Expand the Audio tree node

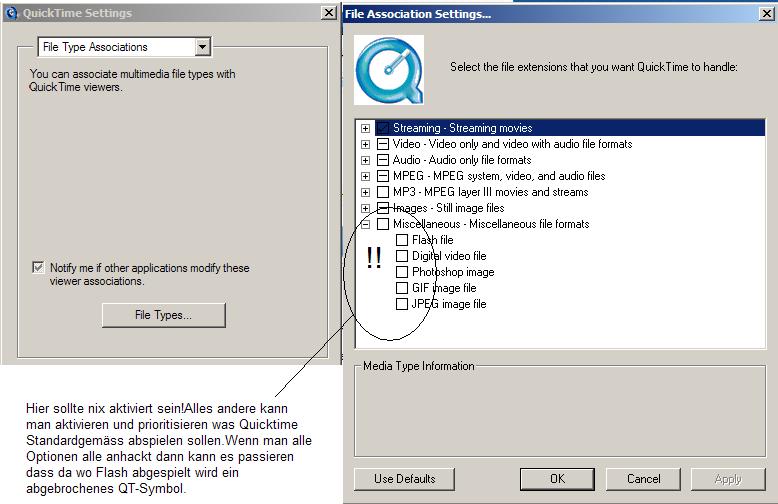(x=366, y=160)
